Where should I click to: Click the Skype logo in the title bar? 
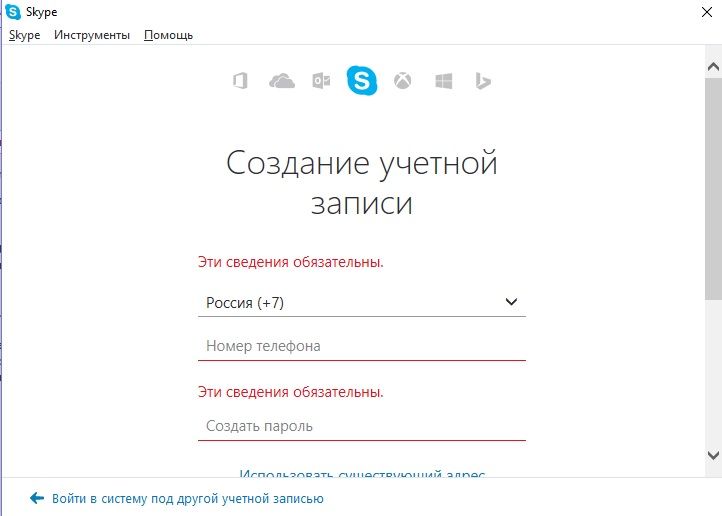13,12
